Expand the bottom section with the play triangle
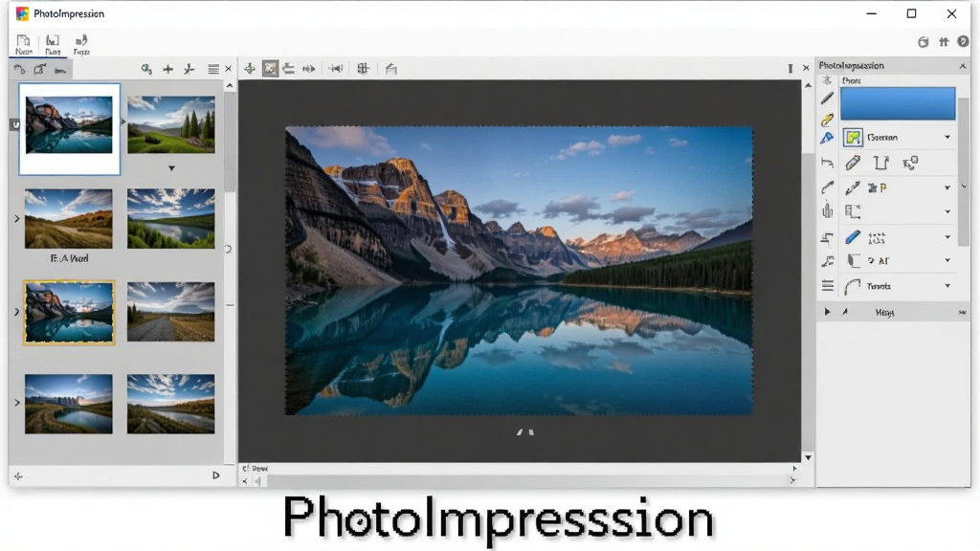This screenshot has width=980, height=551. 827,312
